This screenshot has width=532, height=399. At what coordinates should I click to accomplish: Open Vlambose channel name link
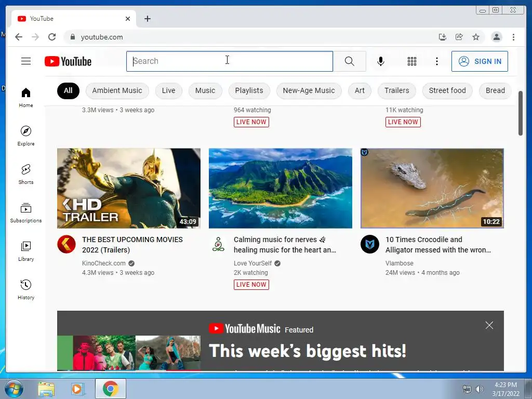[400, 263]
